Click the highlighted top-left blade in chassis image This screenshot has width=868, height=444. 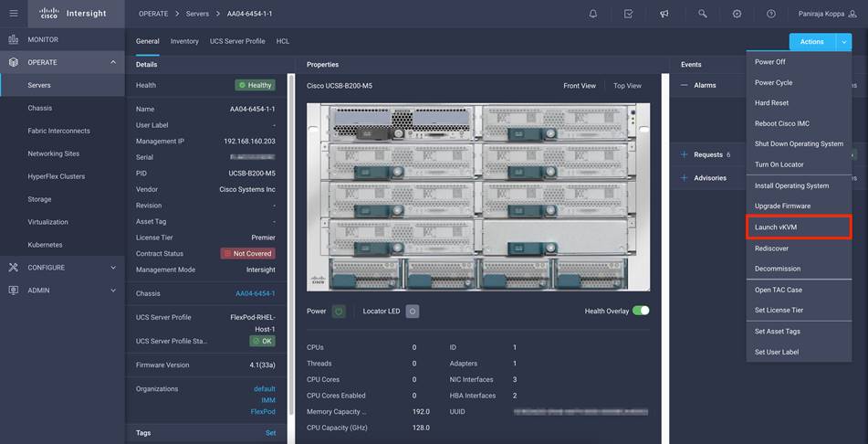point(402,122)
